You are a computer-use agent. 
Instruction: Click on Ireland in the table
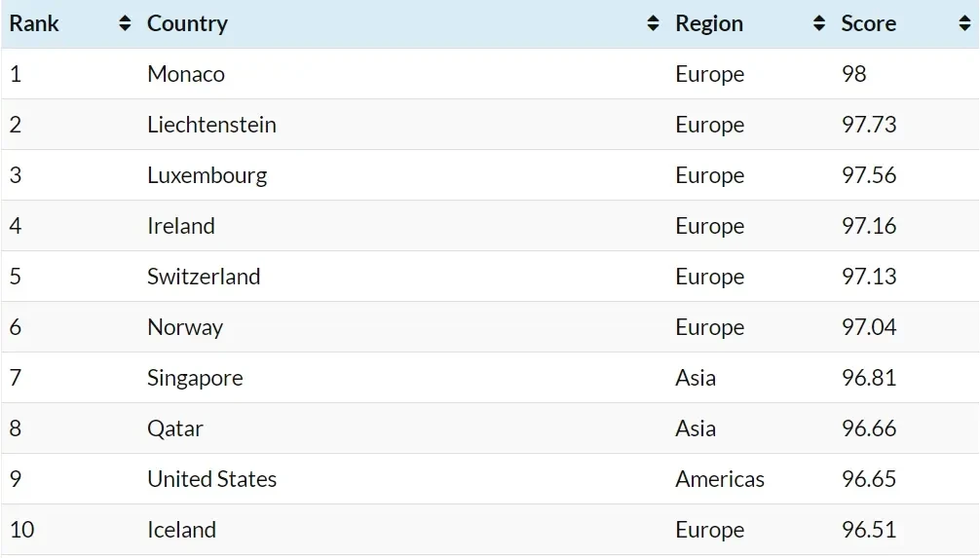click(x=180, y=226)
